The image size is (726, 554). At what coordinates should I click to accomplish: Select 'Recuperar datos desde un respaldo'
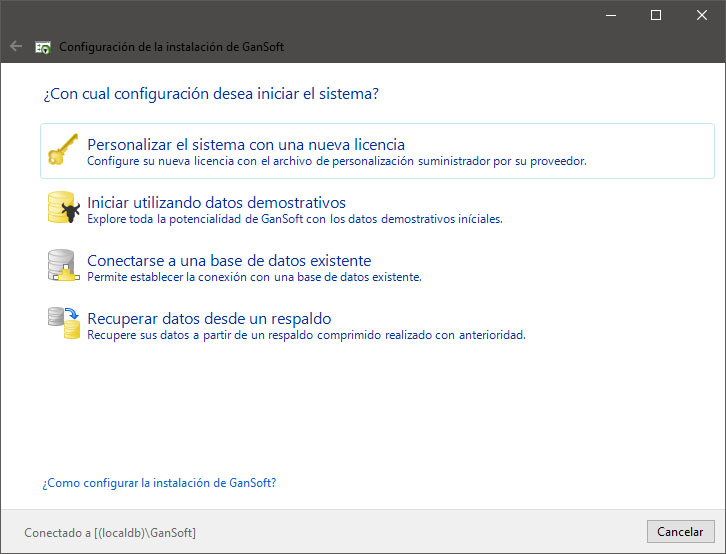click(x=209, y=318)
